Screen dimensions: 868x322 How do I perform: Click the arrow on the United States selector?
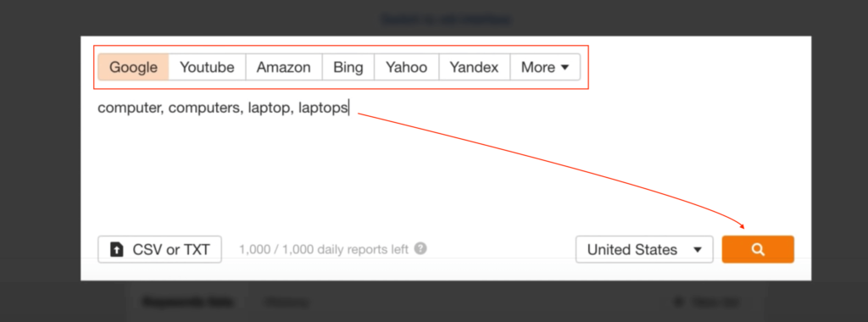697,249
